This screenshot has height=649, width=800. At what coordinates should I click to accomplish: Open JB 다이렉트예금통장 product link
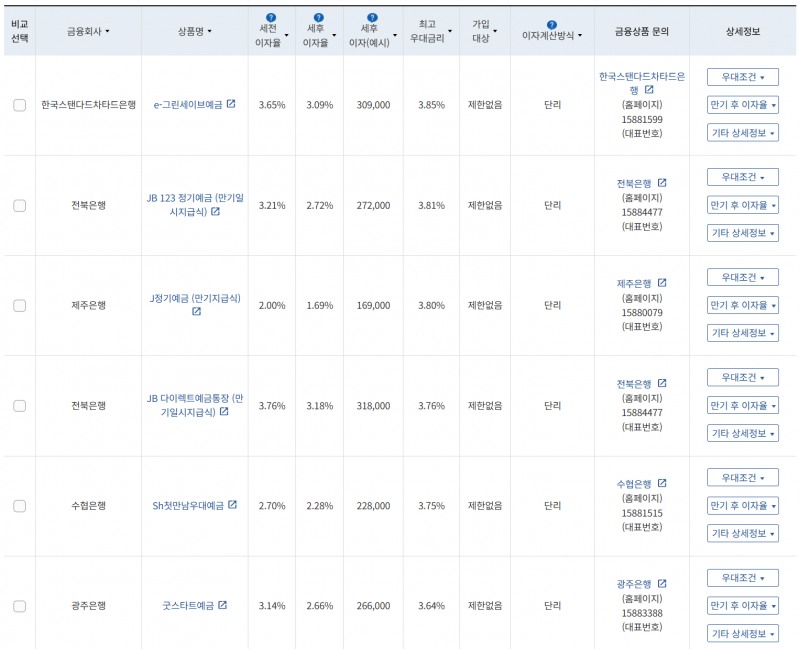[x=195, y=405]
